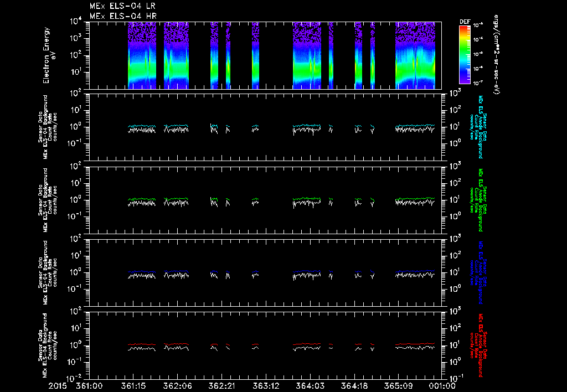The height and width of the screenshot is (392, 567).
Task: Click the spectrogram data block above 365:09
Action: pos(415,55)
